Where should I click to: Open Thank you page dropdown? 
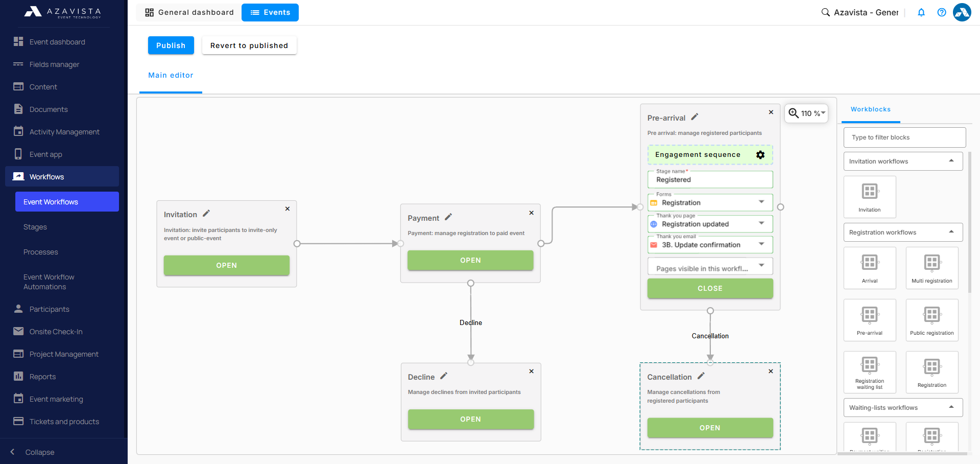pyautogui.click(x=710, y=224)
